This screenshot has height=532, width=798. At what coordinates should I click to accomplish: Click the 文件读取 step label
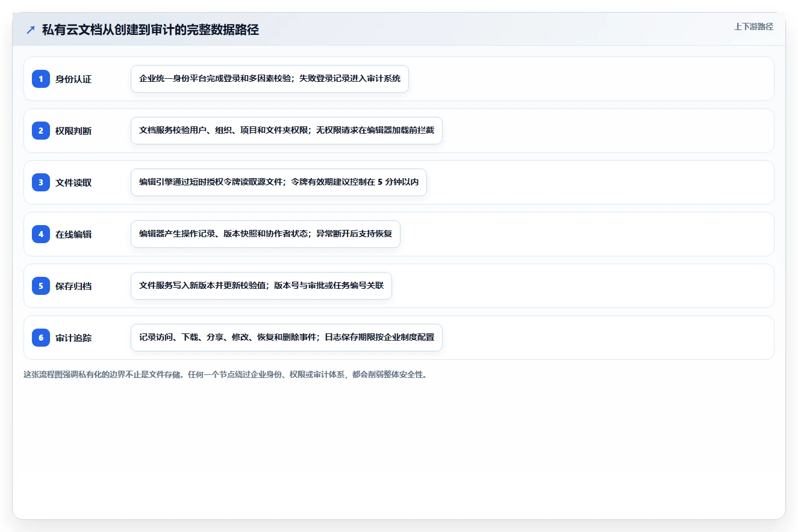[73, 182]
